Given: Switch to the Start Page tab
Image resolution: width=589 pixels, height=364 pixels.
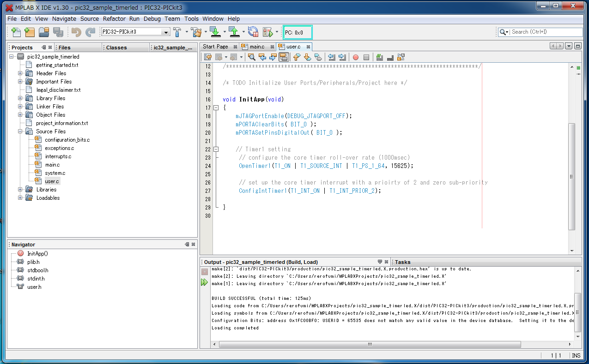Looking at the screenshot, I should (x=215, y=47).
